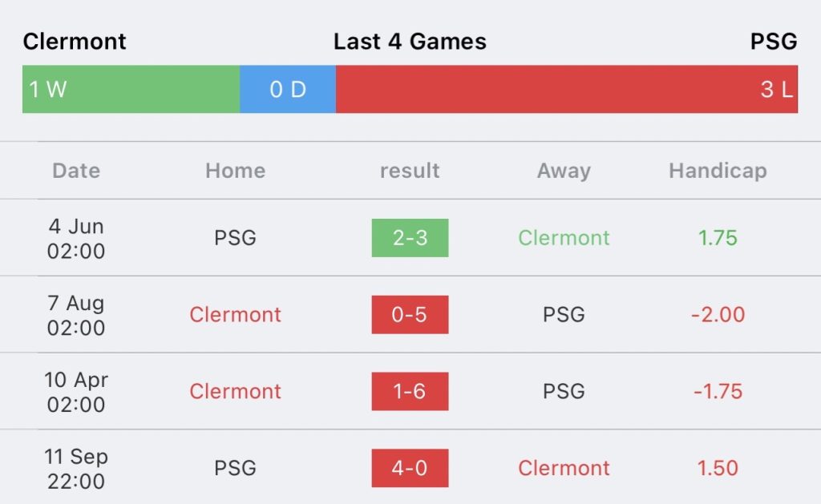Viewport: 821px width, 504px height.
Task: Click the result column header
Action: 410,171
